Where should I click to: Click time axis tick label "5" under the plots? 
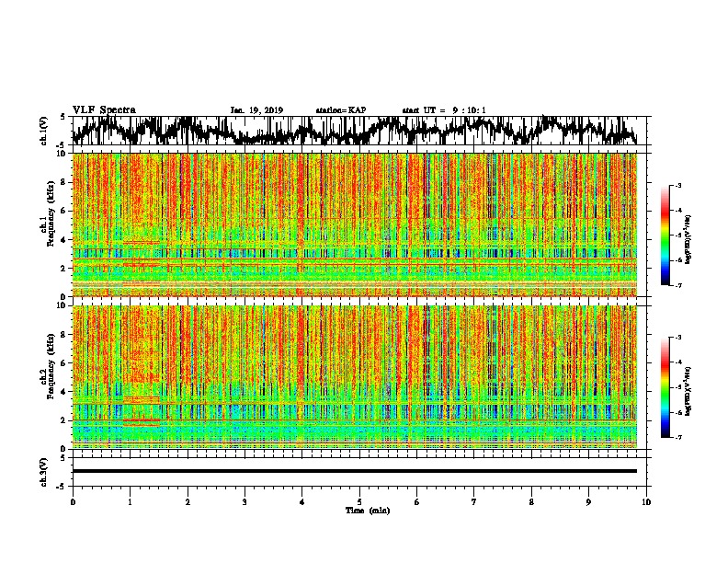(359, 502)
